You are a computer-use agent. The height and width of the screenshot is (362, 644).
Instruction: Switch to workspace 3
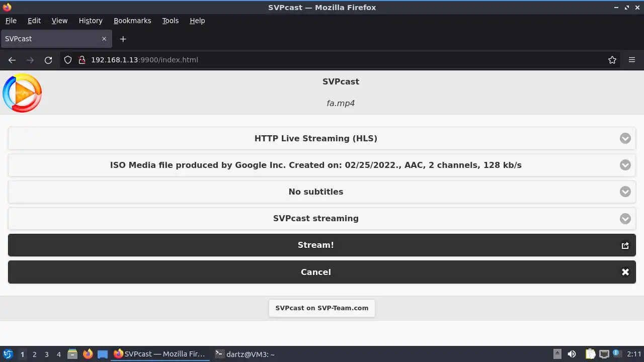(x=46, y=354)
